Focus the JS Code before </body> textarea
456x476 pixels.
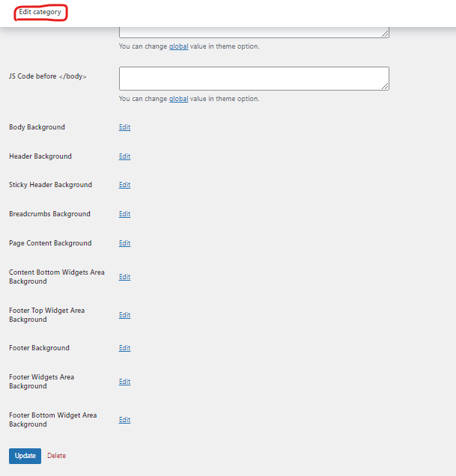254,79
